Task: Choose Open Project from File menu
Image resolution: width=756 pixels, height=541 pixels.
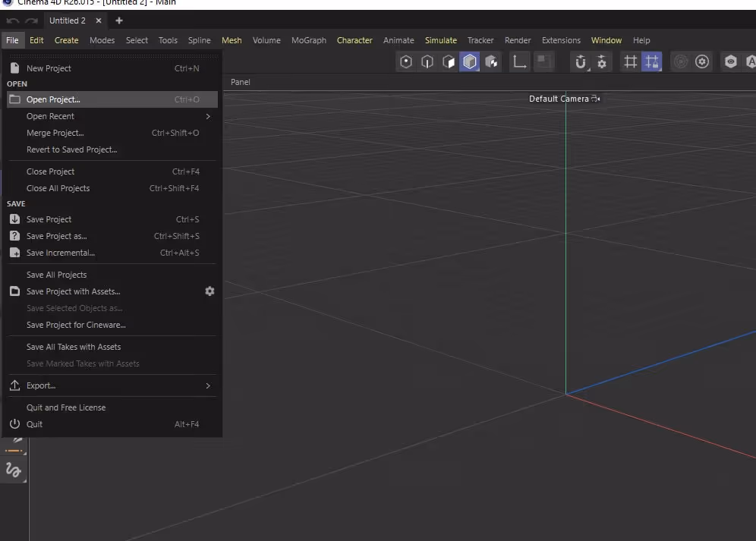Action: click(x=53, y=99)
